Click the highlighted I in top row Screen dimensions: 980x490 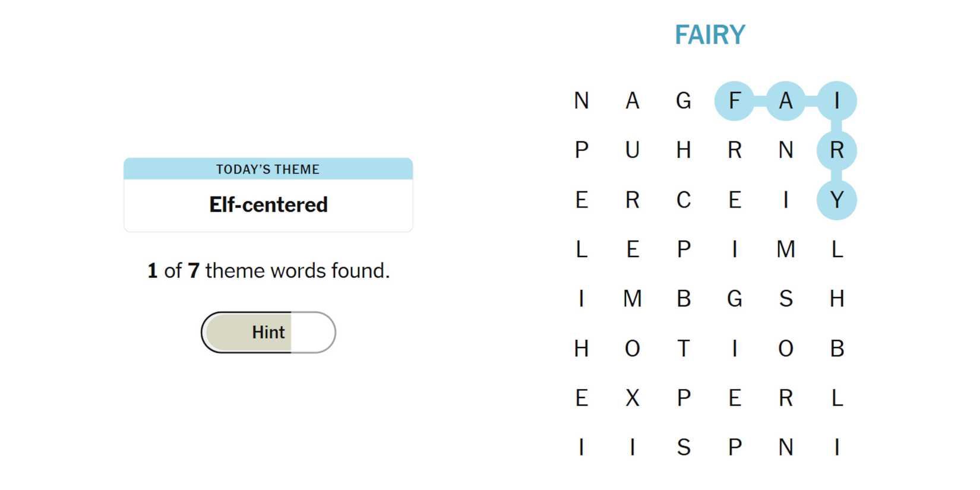[837, 101]
